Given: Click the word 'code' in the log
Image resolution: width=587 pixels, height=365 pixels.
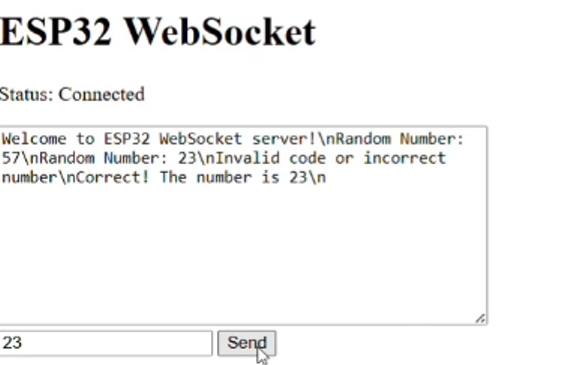Looking at the screenshot, I should 307,158.
